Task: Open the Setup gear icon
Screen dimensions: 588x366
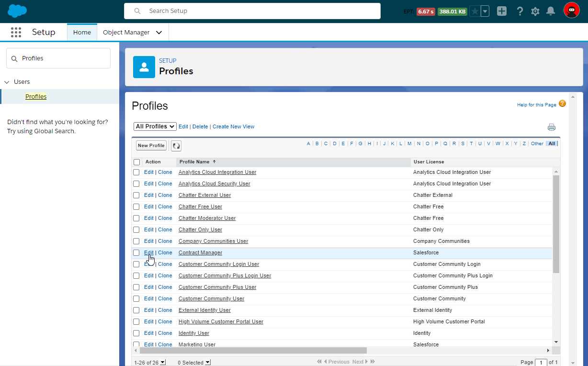Action: click(535, 11)
